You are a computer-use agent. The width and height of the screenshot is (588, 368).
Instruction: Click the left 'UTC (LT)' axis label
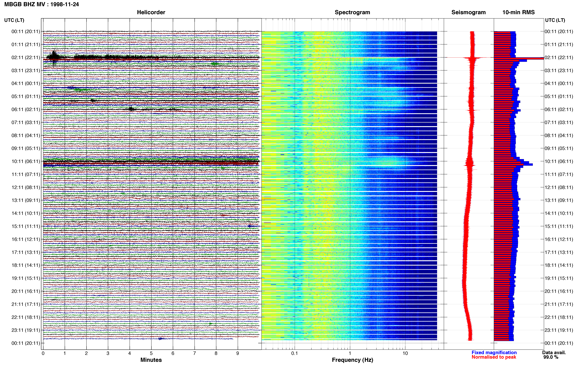(x=14, y=20)
